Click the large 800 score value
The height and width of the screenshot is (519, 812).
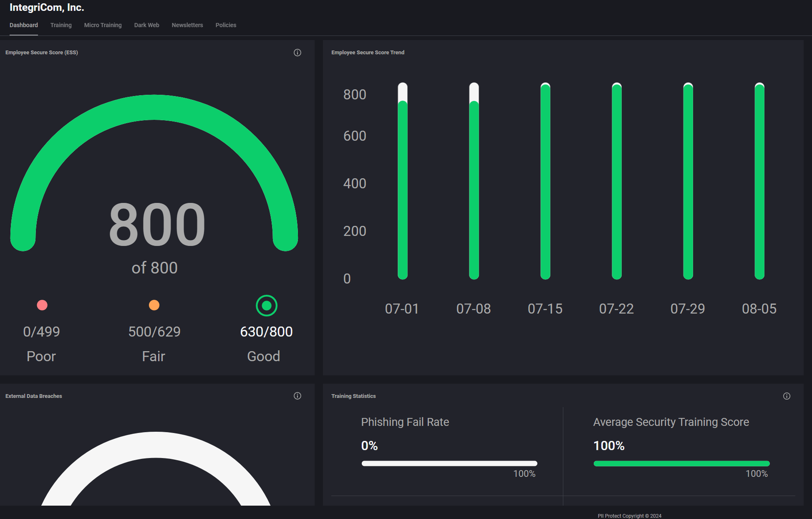coord(157,224)
